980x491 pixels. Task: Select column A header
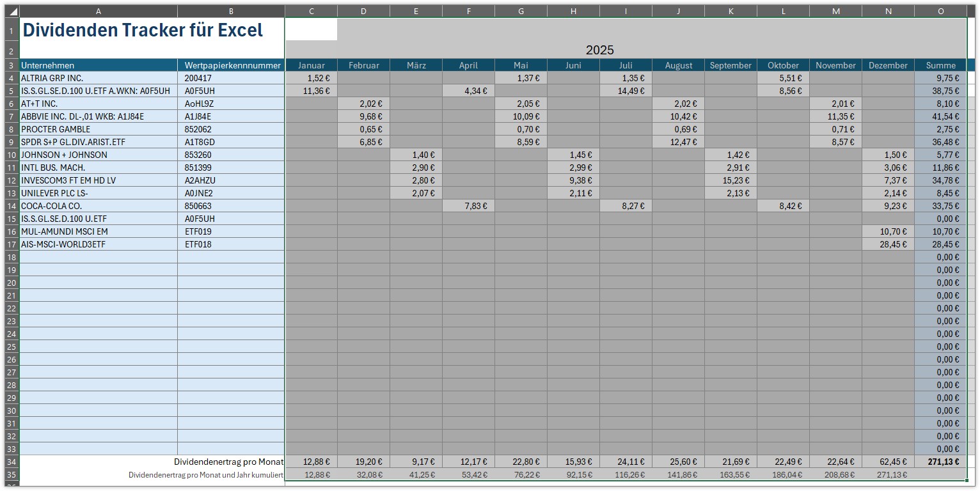click(x=99, y=12)
